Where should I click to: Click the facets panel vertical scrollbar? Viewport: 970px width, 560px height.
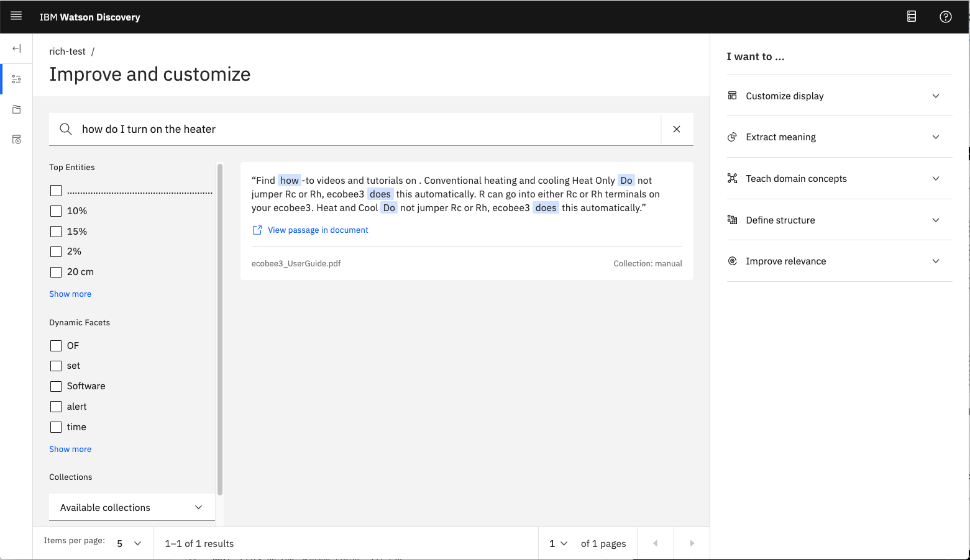[x=220, y=329]
